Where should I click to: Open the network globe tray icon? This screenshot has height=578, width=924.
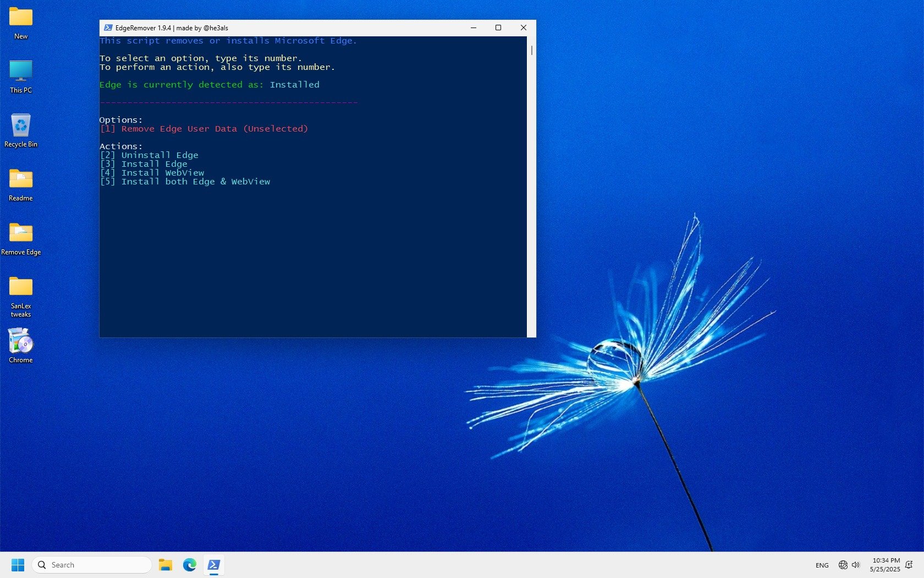point(843,565)
